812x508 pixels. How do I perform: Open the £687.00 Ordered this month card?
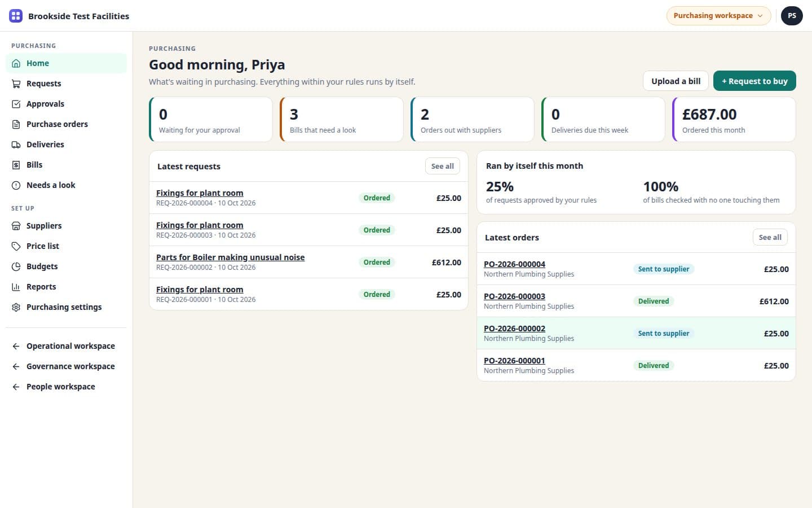(734, 120)
